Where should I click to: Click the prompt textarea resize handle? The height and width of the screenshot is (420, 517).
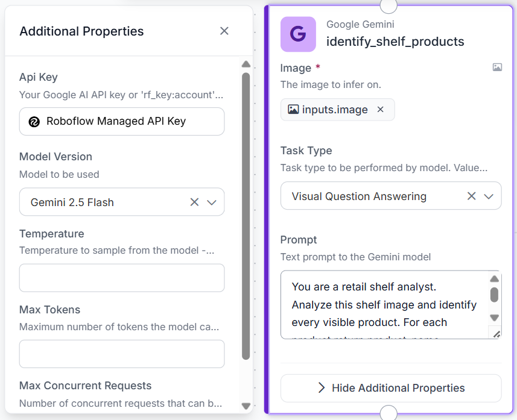click(496, 334)
